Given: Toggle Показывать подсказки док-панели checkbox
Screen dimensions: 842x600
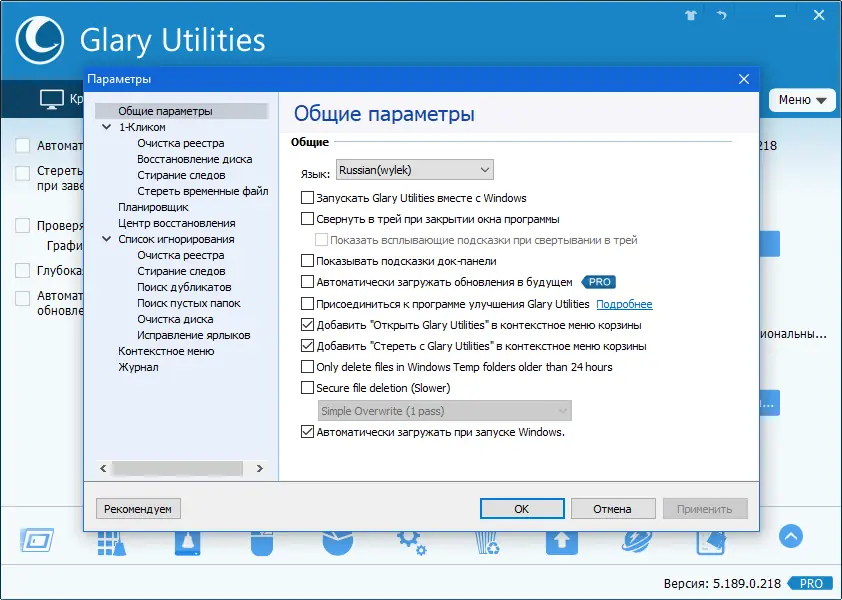Looking at the screenshot, I should tap(307, 261).
